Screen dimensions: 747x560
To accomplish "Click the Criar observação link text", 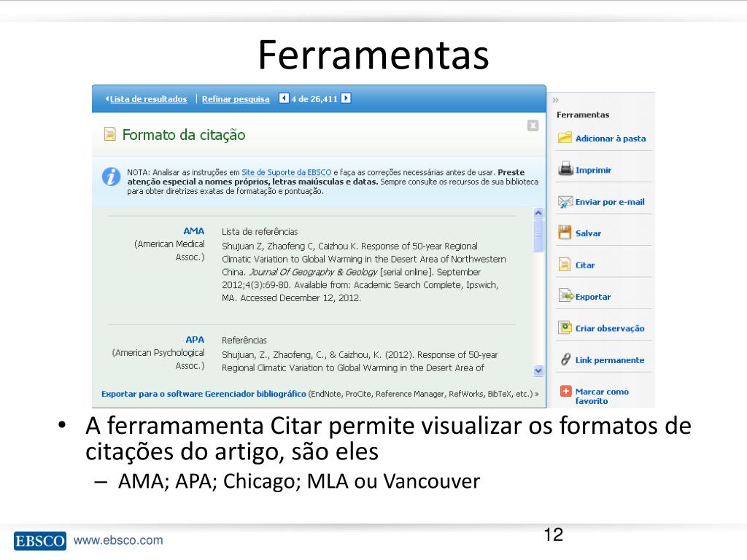I will point(610,329).
